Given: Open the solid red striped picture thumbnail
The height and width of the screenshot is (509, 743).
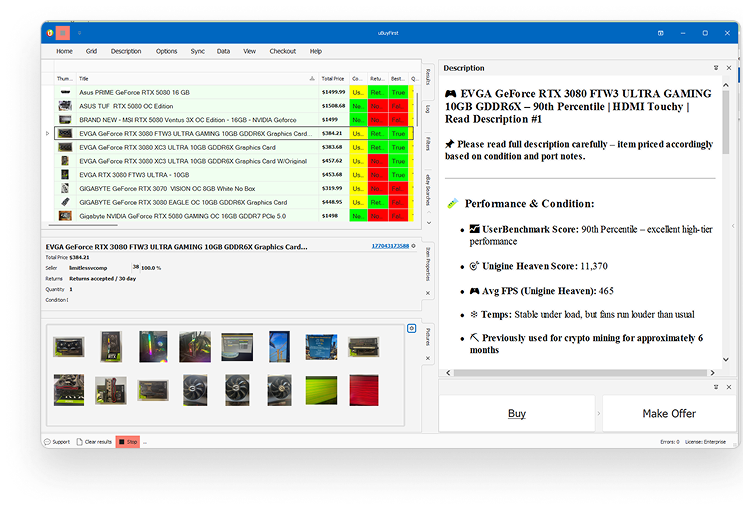Looking at the screenshot, I should pos(364,391).
